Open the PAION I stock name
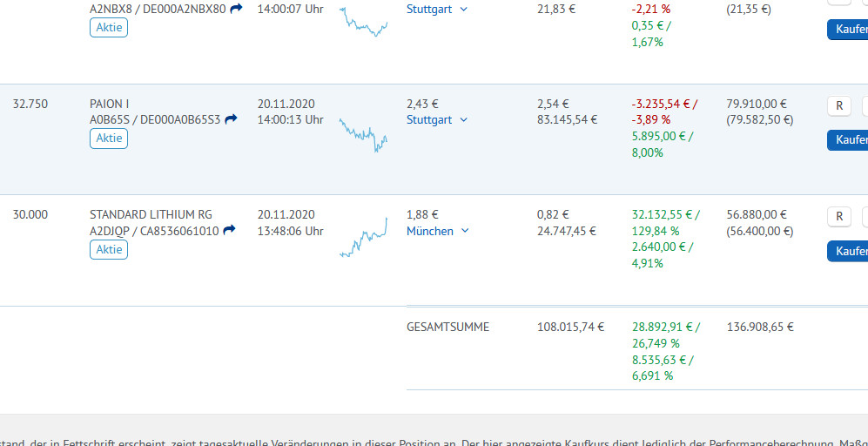 pyautogui.click(x=110, y=104)
